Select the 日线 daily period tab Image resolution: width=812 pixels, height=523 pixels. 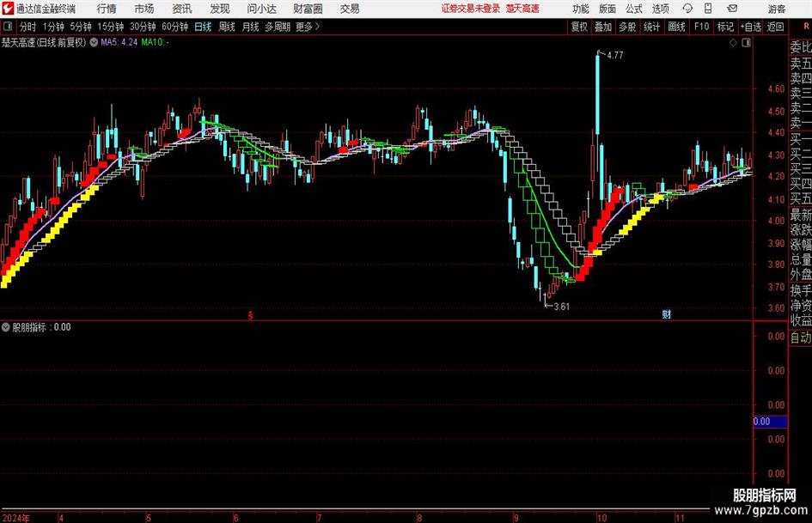coord(203,27)
